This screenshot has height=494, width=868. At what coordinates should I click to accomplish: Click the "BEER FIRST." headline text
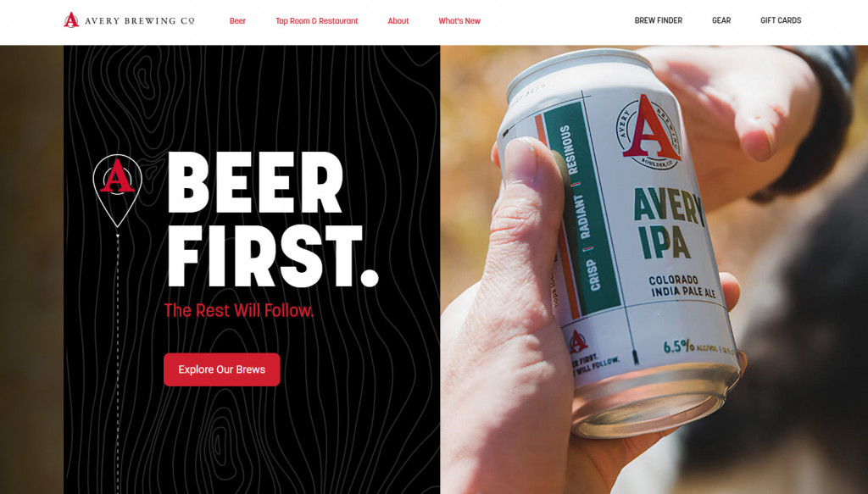tap(272, 219)
